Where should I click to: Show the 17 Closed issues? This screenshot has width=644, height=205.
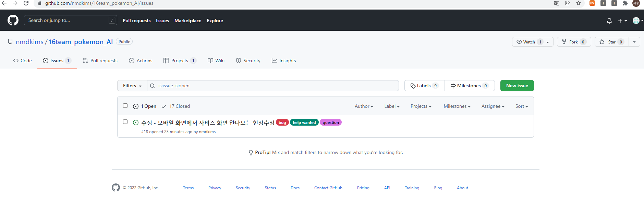(x=175, y=106)
